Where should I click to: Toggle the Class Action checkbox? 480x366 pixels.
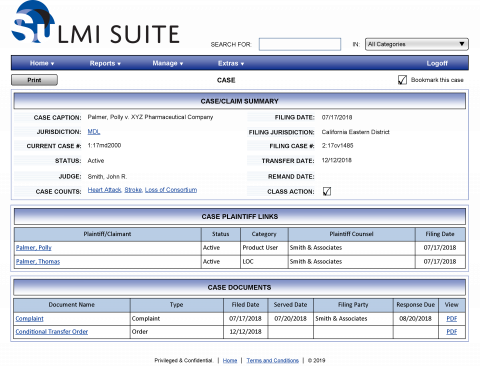327,191
